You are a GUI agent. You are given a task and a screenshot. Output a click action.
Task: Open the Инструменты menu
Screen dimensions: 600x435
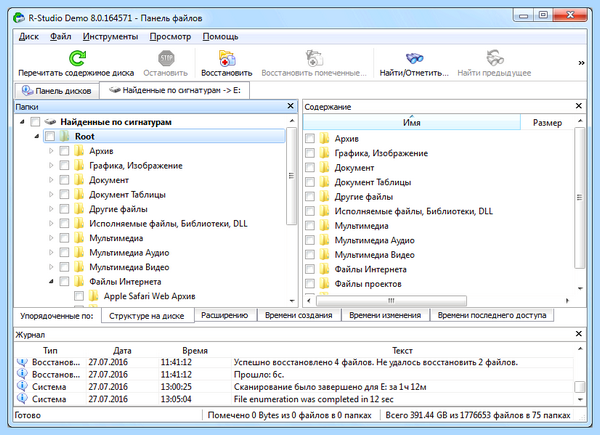pos(110,36)
